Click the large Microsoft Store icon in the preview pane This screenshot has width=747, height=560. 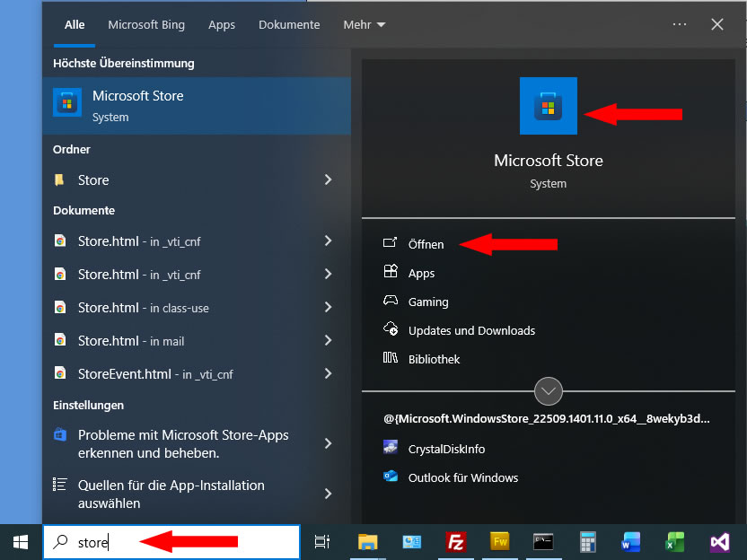click(x=548, y=106)
